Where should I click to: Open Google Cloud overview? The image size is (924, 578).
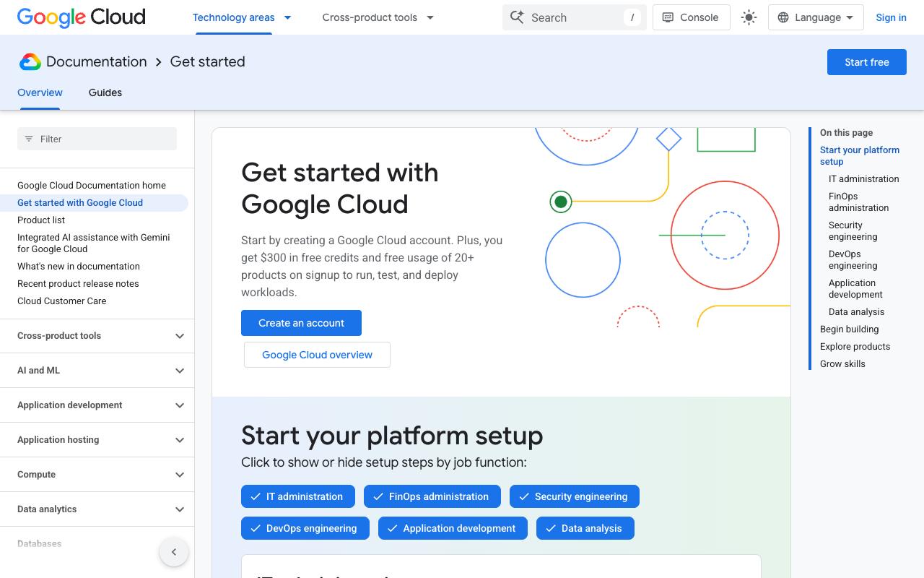pyautogui.click(x=317, y=355)
